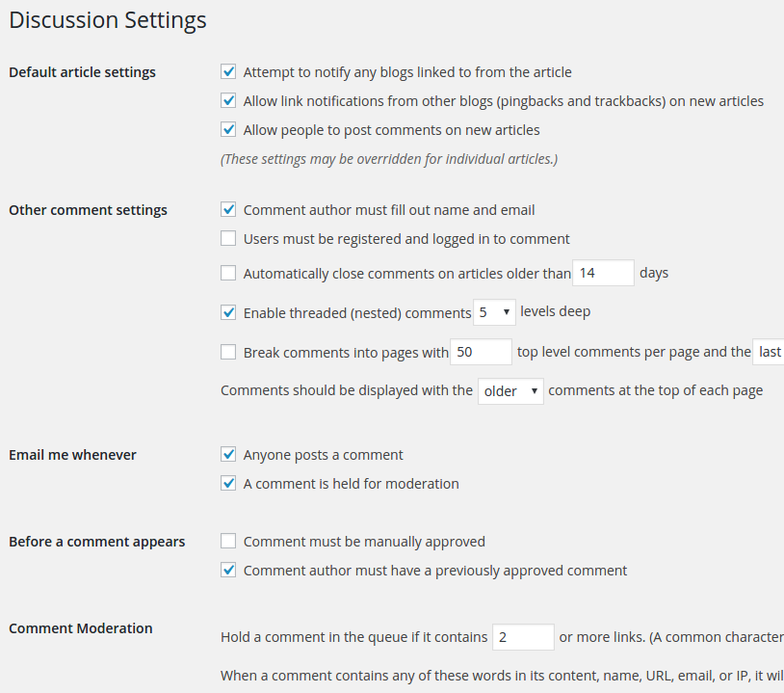Enable 'Break comments into pages' checkbox
784x693 pixels.
point(228,353)
